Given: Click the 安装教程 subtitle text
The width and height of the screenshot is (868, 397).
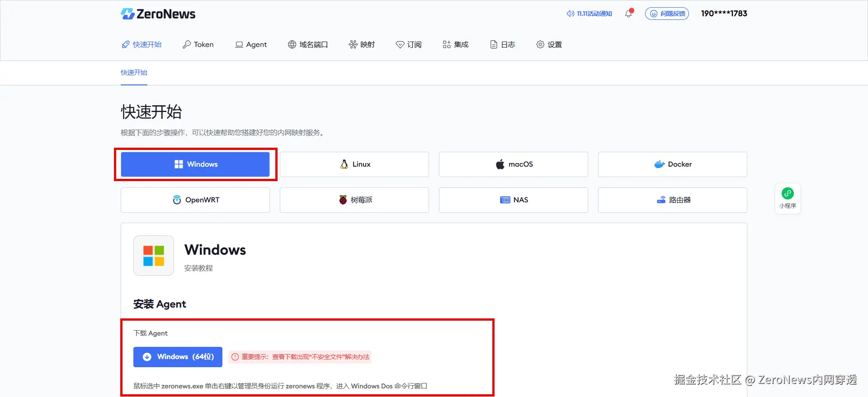Looking at the screenshot, I should click(198, 268).
